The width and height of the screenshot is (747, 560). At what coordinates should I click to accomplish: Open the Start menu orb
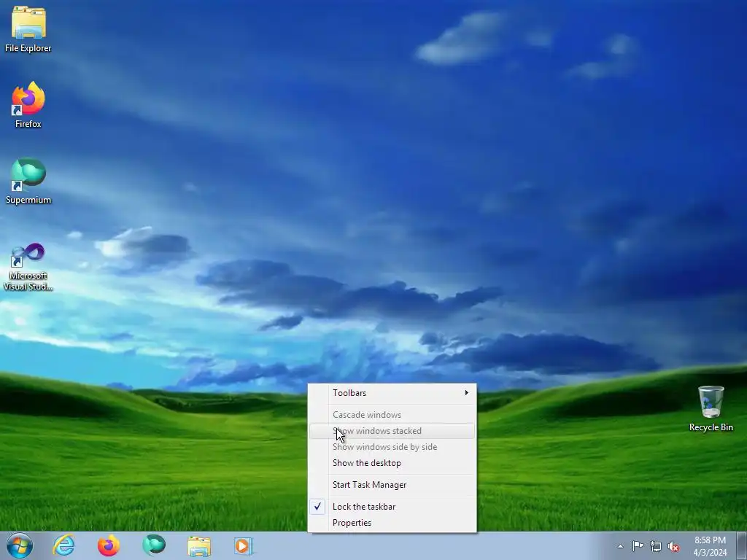click(20, 545)
